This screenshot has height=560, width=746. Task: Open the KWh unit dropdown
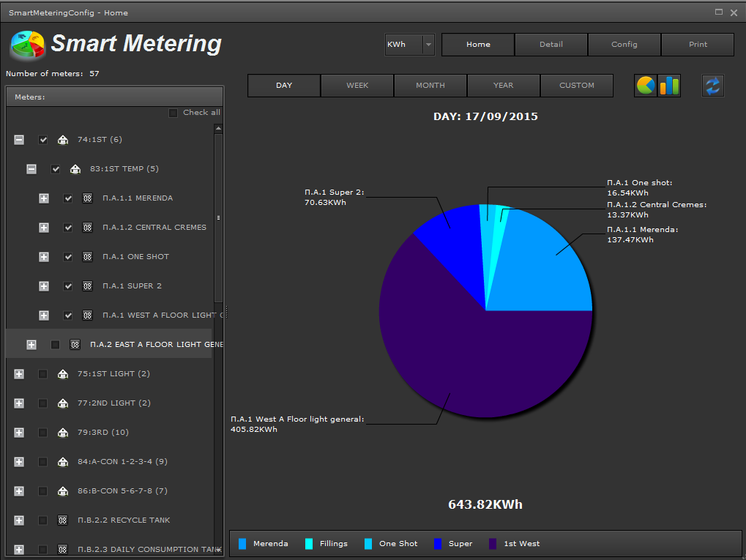click(x=428, y=45)
